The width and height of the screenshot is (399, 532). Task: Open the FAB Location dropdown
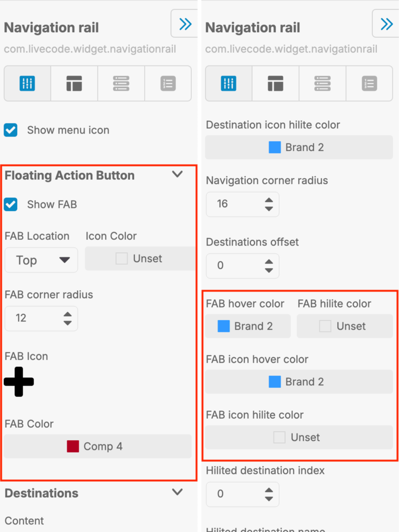(41, 260)
